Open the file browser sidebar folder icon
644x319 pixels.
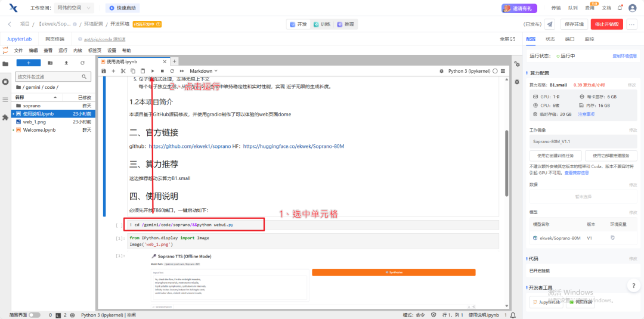coord(5,64)
